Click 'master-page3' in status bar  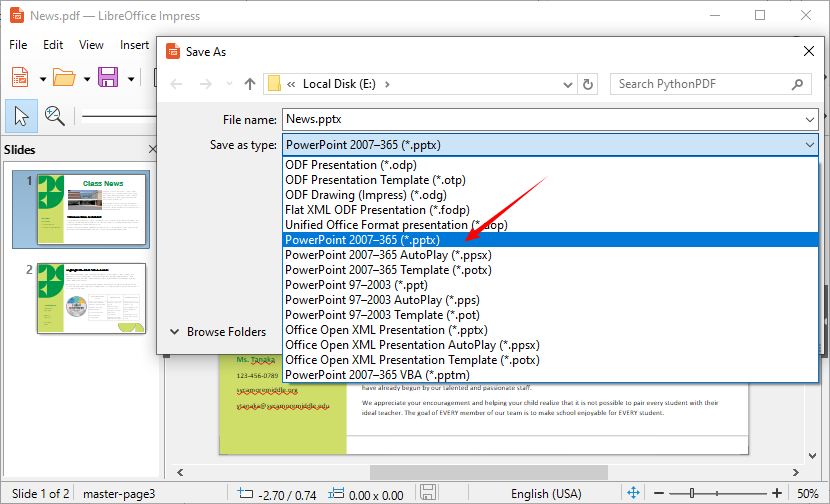(x=119, y=494)
